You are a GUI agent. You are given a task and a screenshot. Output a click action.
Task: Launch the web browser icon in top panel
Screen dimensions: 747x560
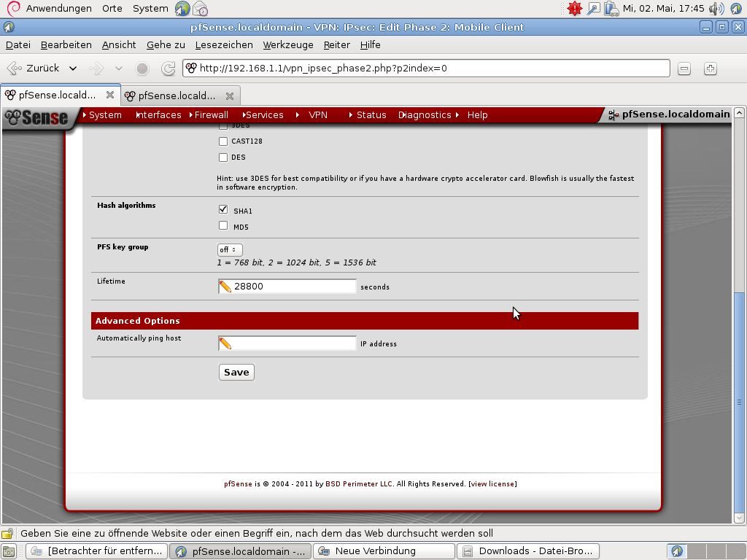pyautogui.click(x=182, y=9)
